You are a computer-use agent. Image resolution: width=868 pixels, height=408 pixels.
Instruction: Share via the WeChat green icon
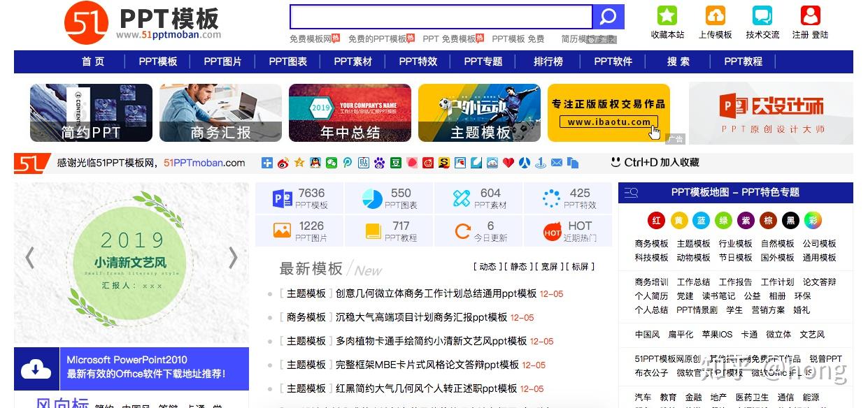[x=332, y=162]
